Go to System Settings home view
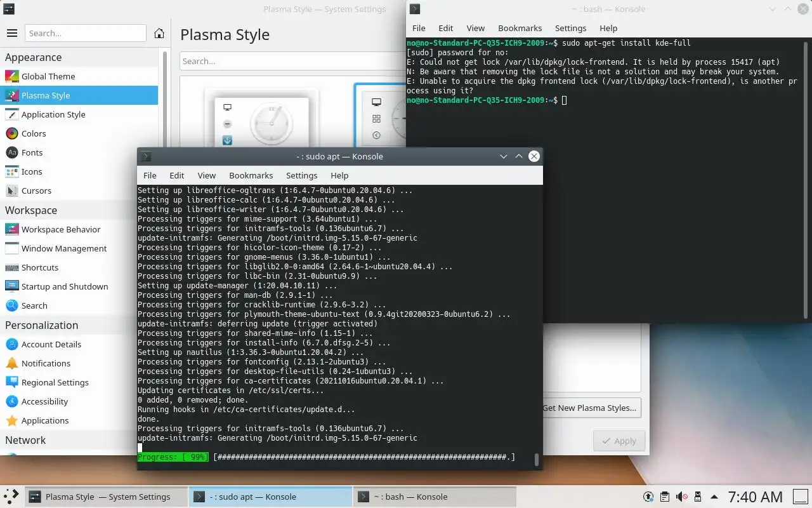Image resolution: width=812 pixels, height=508 pixels. (159, 33)
